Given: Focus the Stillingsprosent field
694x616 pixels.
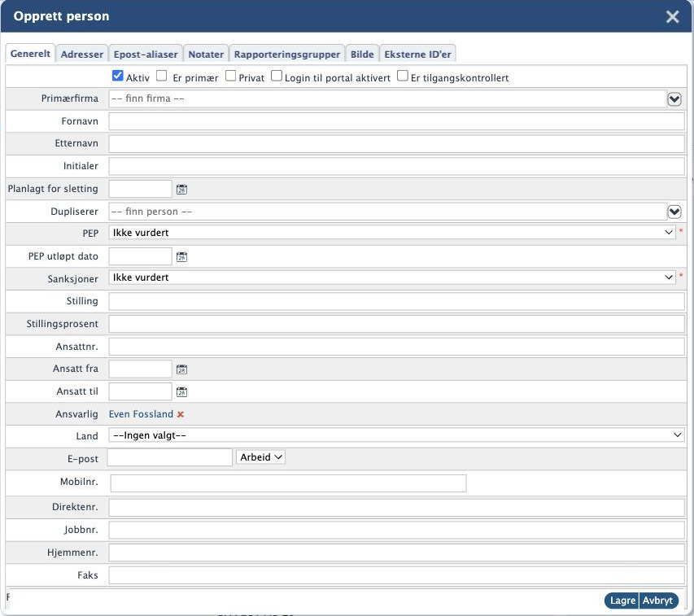Looking at the screenshot, I should tap(396, 324).
